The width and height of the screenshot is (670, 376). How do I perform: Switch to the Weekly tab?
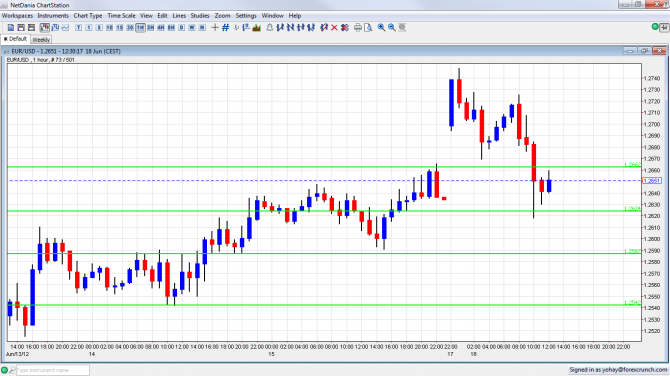tap(41, 39)
